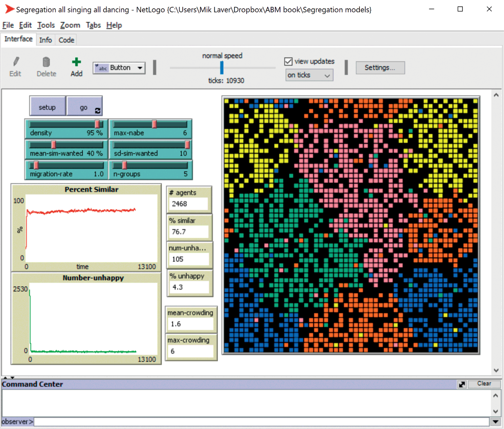Switch to the Code tab
The height and width of the screenshot is (429, 504).
pyautogui.click(x=66, y=40)
